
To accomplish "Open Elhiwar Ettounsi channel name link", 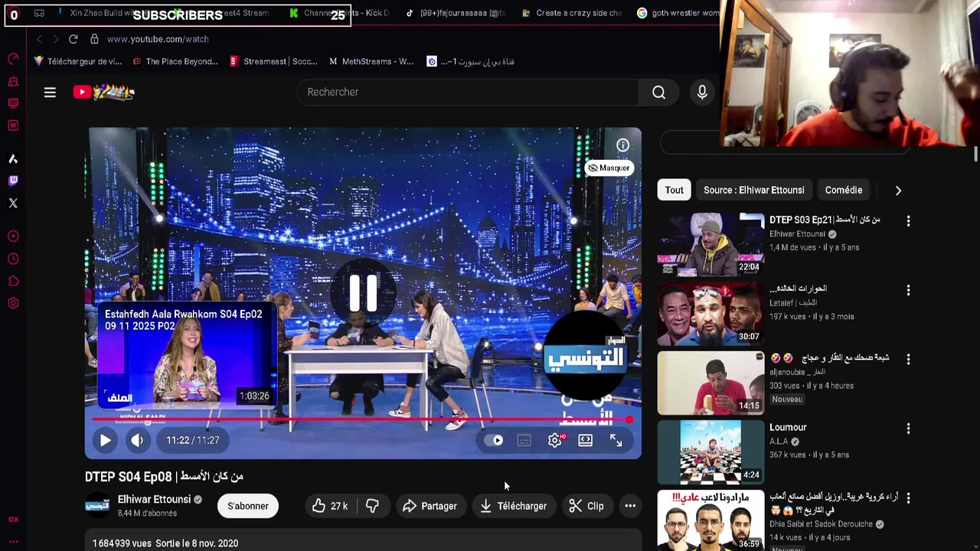I will coord(154,499).
